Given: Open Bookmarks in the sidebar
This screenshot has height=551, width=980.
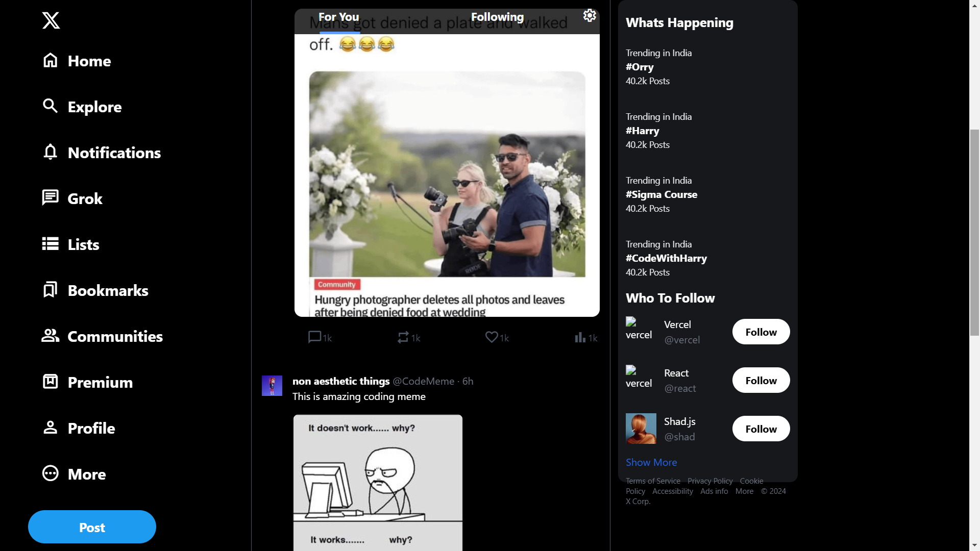Looking at the screenshot, I should click(95, 290).
